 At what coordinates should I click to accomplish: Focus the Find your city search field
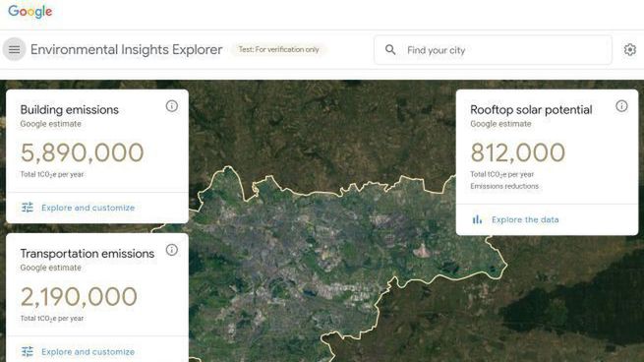click(x=493, y=50)
